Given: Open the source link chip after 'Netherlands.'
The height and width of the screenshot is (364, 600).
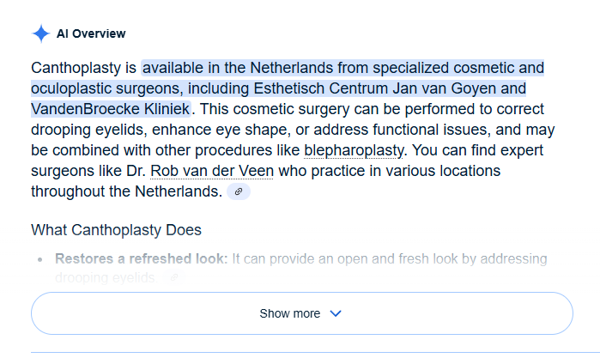Looking at the screenshot, I should pos(239,191).
